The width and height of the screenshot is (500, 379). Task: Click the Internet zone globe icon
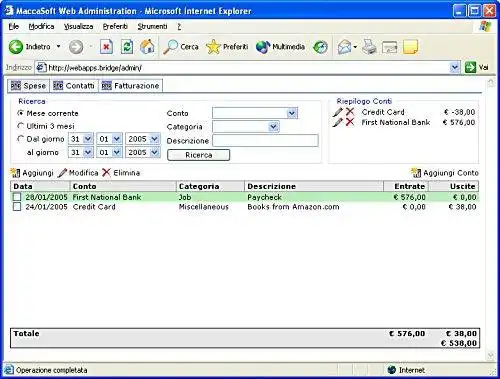(x=392, y=370)
